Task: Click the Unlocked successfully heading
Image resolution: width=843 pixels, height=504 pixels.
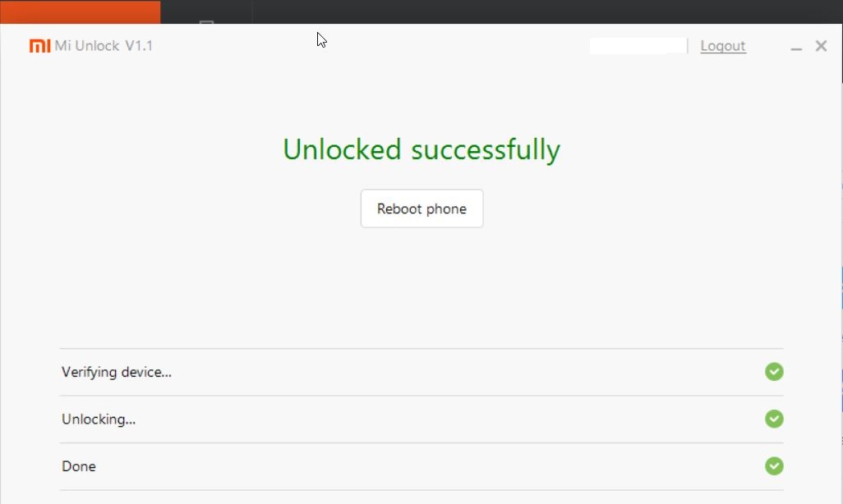Action: (421, 149)
